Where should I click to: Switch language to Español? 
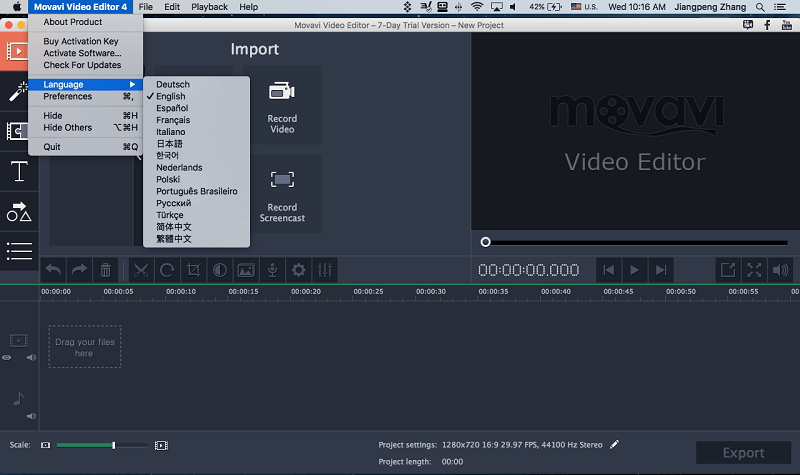[196, 108]
